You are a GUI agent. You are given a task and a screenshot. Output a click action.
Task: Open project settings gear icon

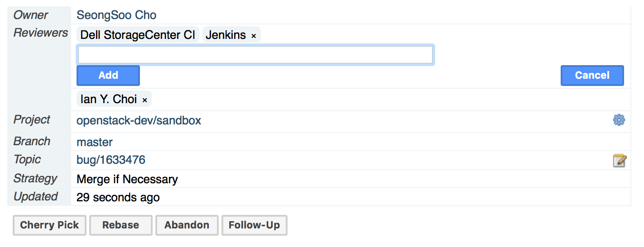tap(619, 120)
